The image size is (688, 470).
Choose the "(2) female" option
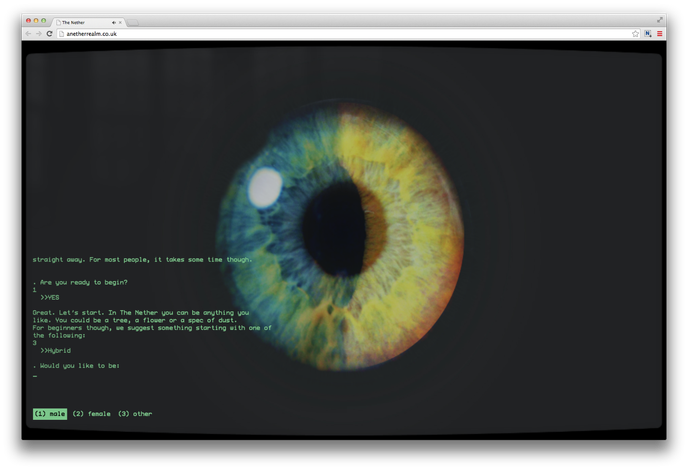pyautogui.click(x=91, y=413)
